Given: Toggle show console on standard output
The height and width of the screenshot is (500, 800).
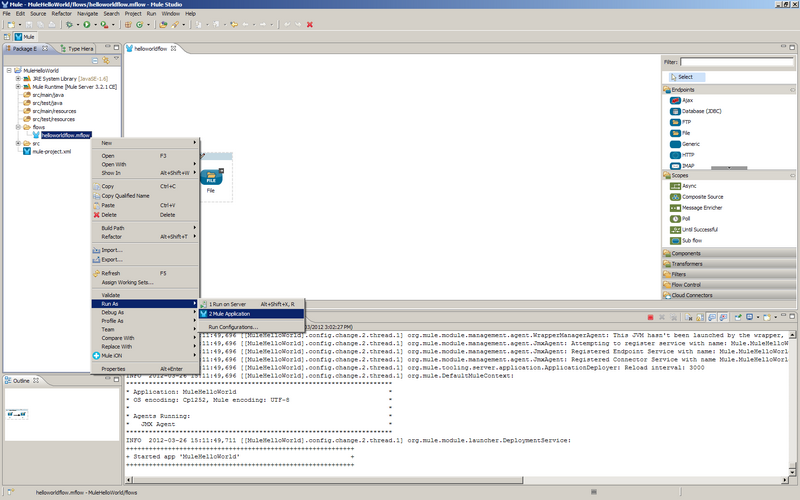Looking at the screenshot, I should click(712, 317).
